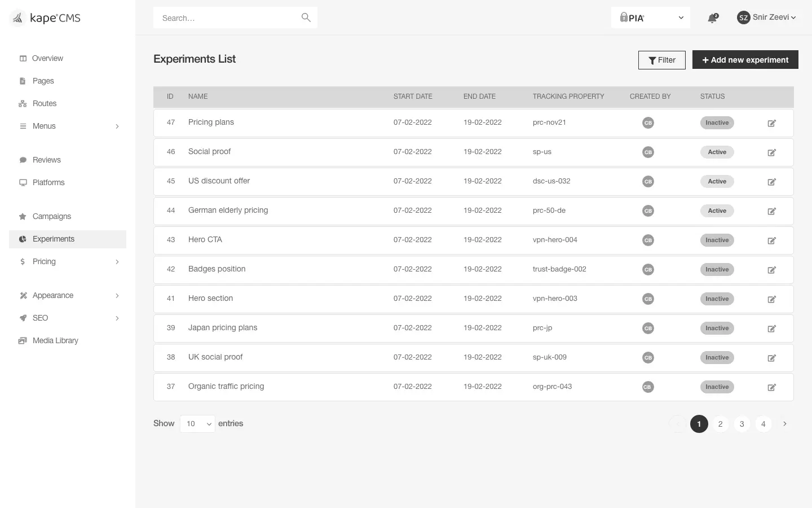Click Add new experiment
The height and width of the screenshot is (508, 812).
(745, 60)
